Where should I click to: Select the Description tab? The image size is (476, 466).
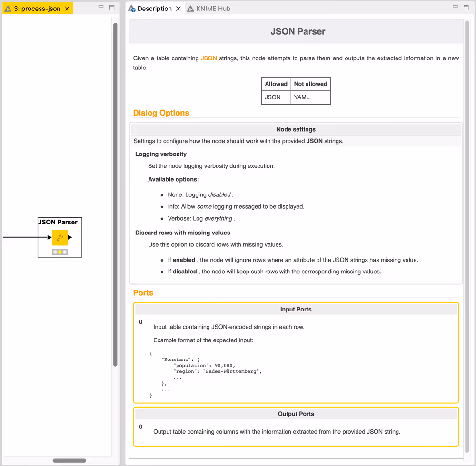154,8
